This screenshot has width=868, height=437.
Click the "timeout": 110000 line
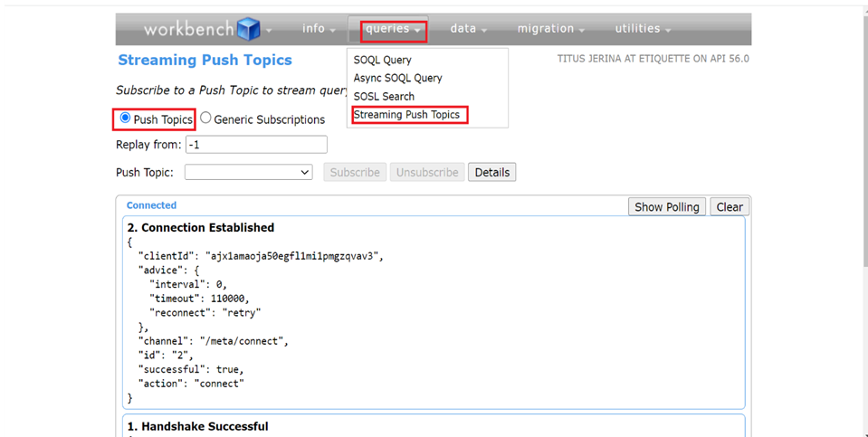[x=199, y=299]
